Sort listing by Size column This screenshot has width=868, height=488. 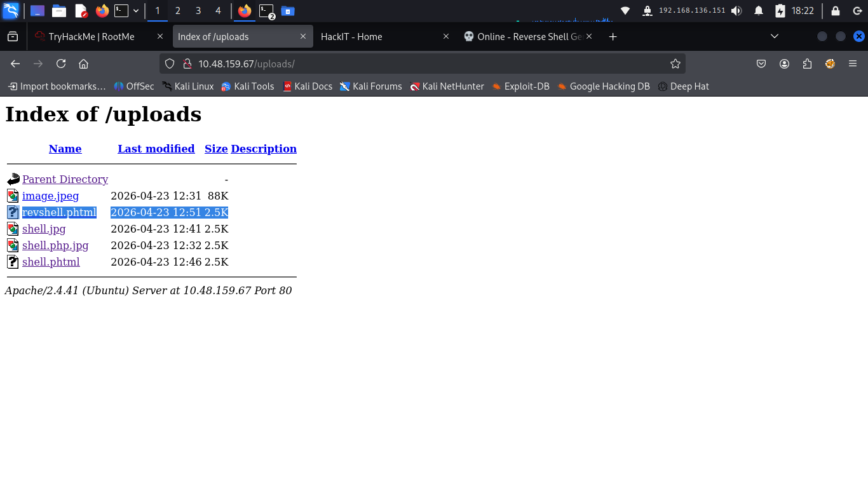[216, 149]
